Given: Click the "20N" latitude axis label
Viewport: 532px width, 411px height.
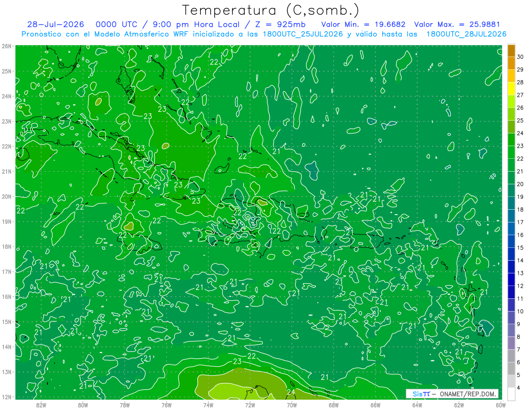Looking at the screenshot, I should [7, 196].
